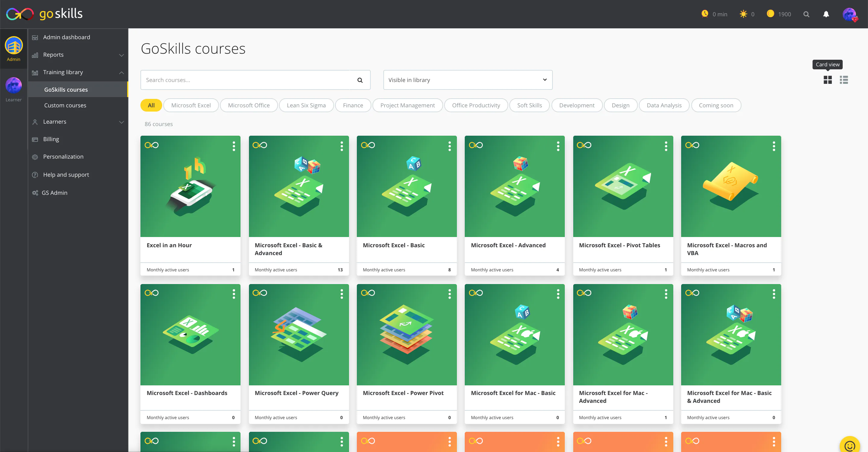Open the feedback smiley chat widget
The image size is (868, 452).
(850, 445)
